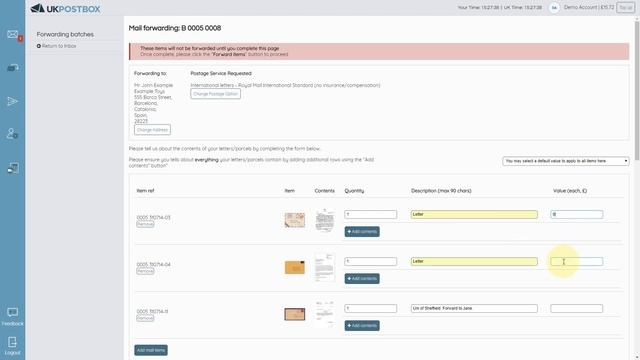Click value field for item 310714-03

click(x=577, y=215)
